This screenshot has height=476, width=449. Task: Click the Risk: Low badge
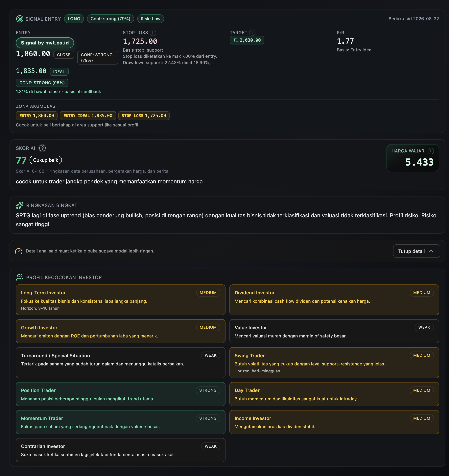(150, 19)
